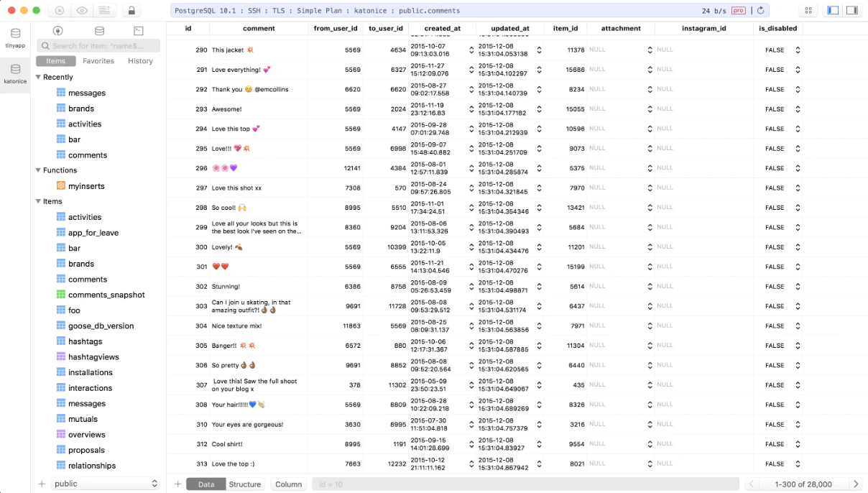
Task: Open the myinserts function
Action: pyautogui.click(x=86, y=186)
